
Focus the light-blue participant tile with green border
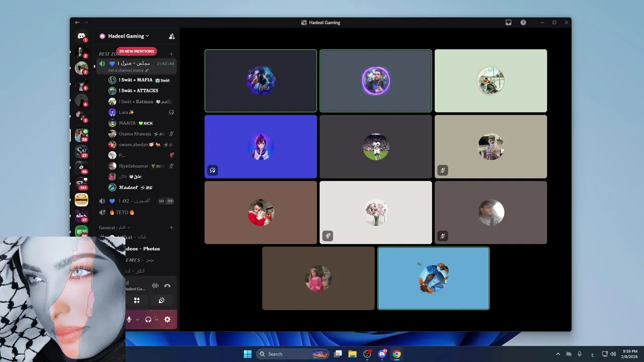pos(433,279)
